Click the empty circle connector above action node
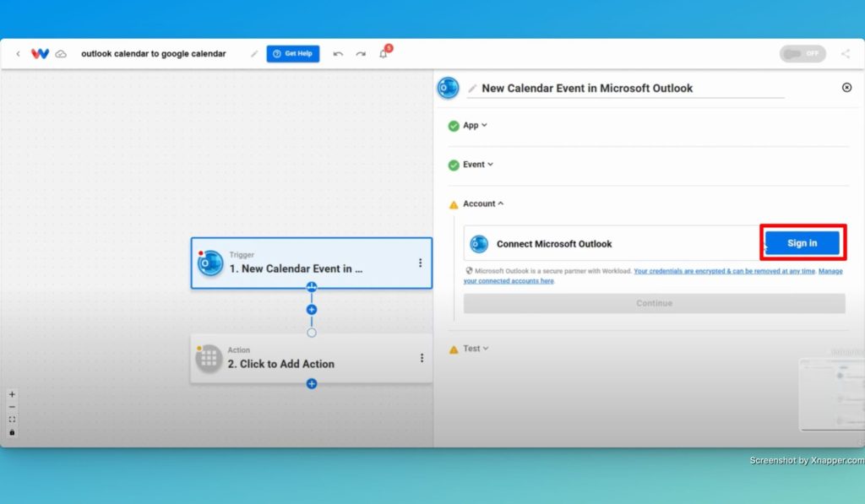The image size is (865, 504). [312, 333]
